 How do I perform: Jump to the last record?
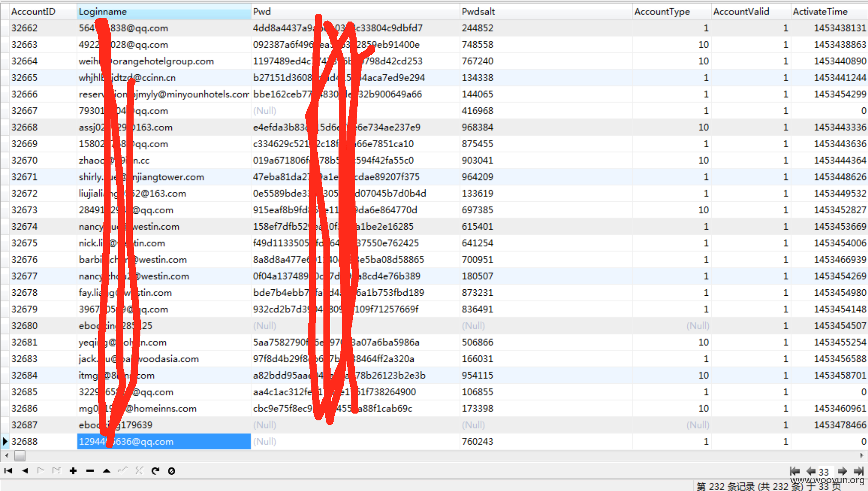(57, 471)
